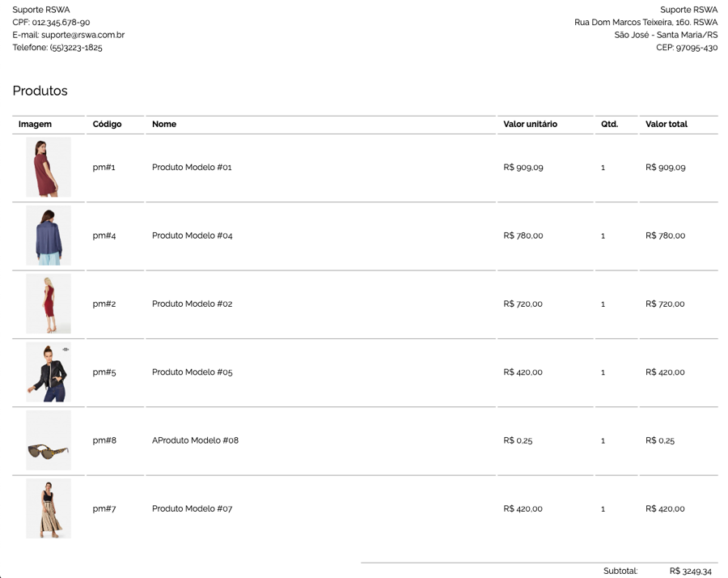Screen dimensions: 728x578
Task: Click the Código column header
Action: click(108, 125)
